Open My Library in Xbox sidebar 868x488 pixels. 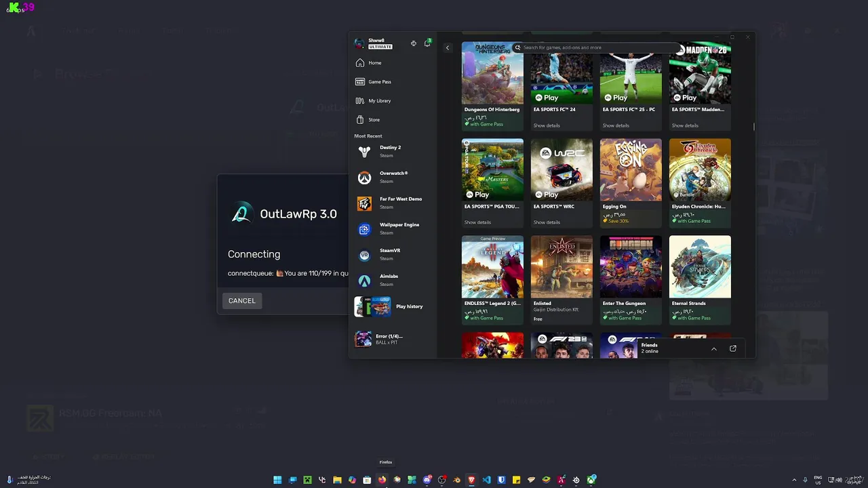pos(393,101)
